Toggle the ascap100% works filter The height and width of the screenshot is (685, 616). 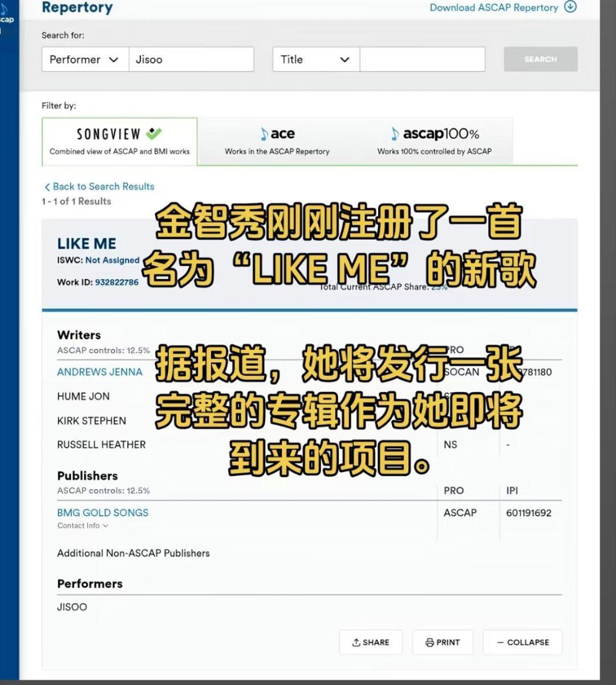[x=435, y=142]
